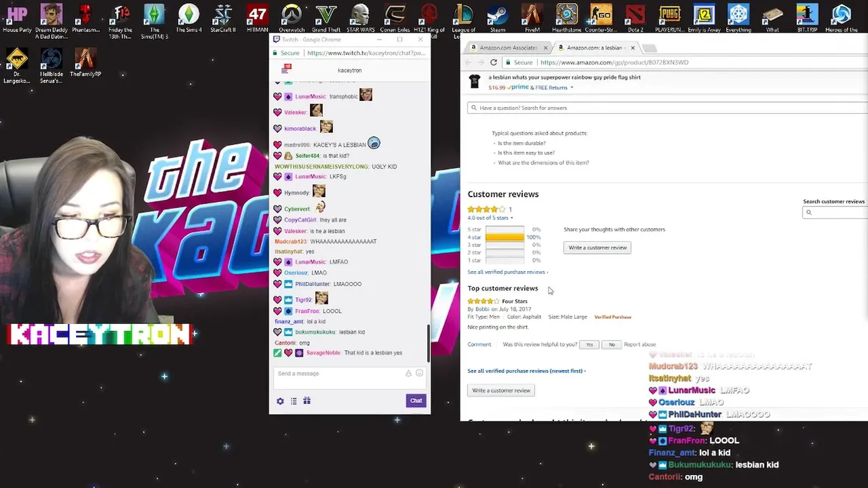Screen dimensions: 868x488
Task: Open the House Party desktop shortcut
Action: tap(17, 18)
